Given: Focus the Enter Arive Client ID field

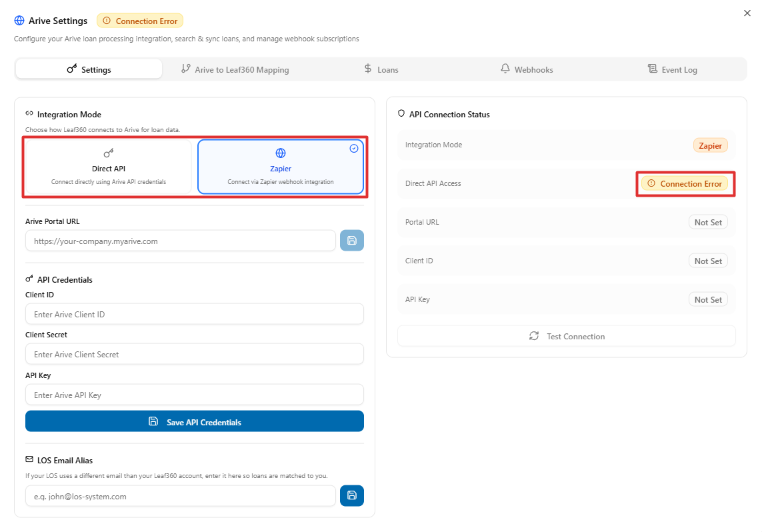Looking at the screenshot, I should (x=195, y=315).
